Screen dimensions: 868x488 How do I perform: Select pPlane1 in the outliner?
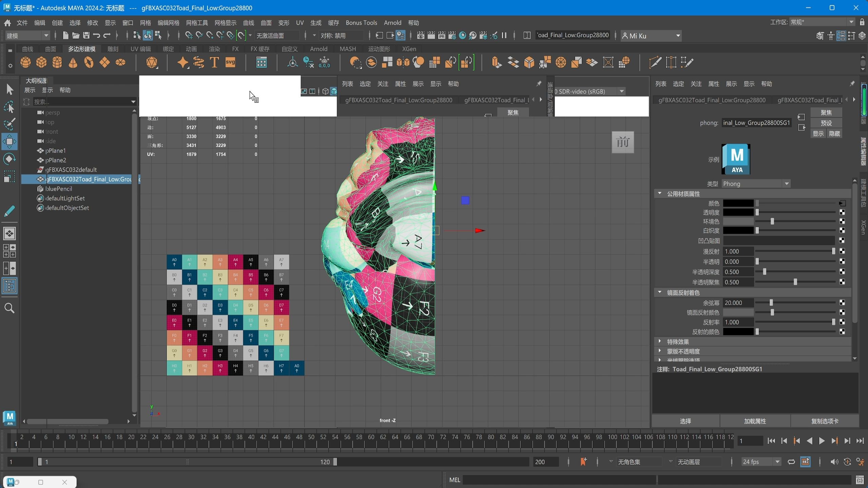(x=56, y=150)
